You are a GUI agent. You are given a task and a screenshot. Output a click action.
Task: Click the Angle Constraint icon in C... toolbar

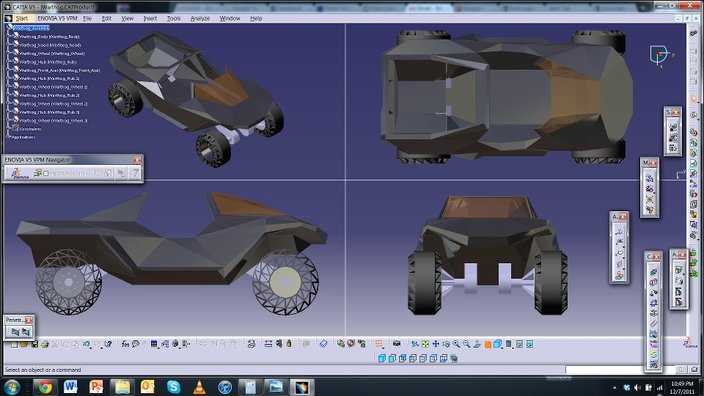(654, 303)
